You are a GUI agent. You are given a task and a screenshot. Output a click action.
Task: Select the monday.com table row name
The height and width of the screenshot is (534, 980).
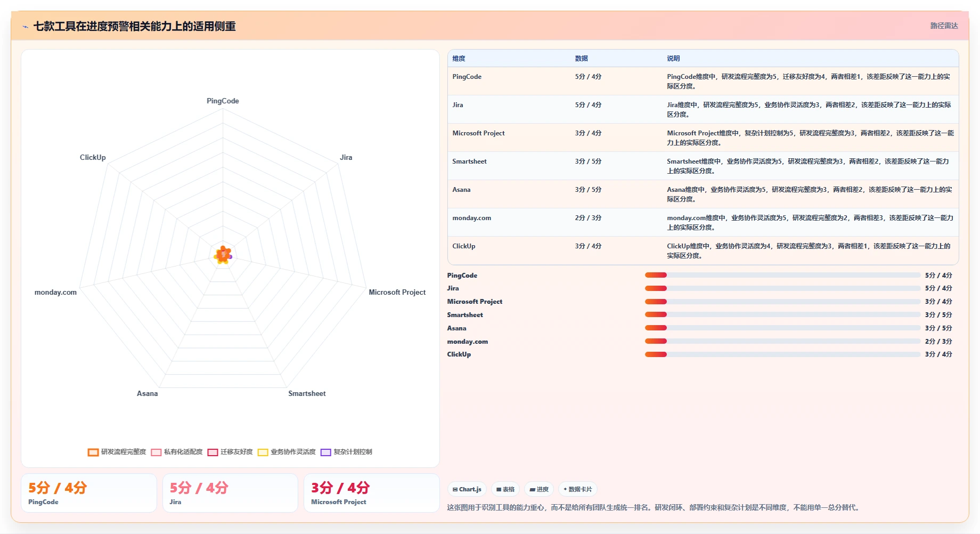(x=471, y=218)
